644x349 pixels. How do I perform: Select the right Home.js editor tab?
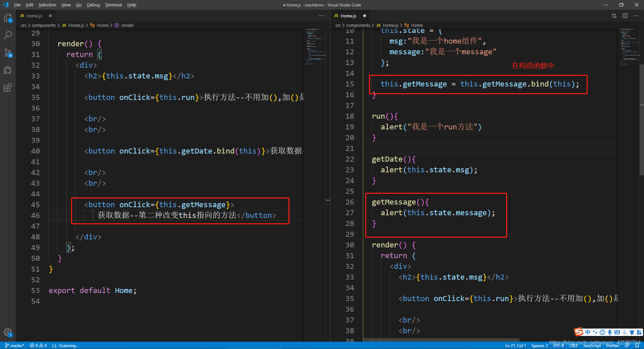[350, 16]
